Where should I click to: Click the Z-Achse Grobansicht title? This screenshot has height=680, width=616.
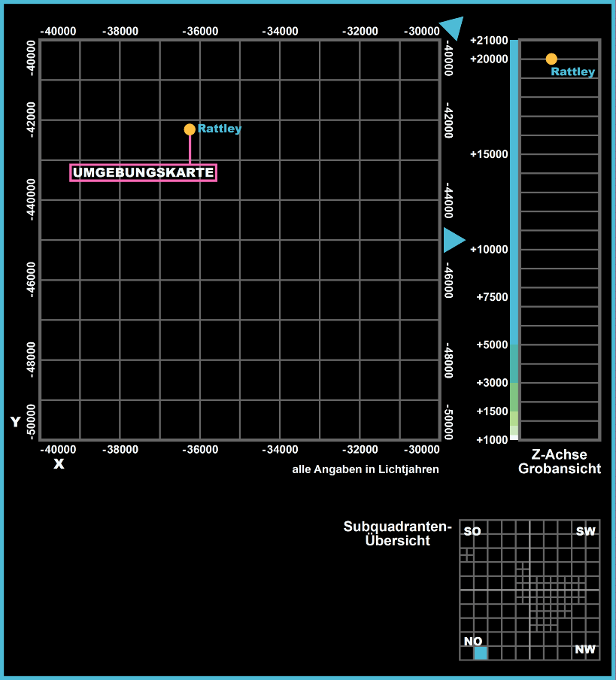[x=559, y=462]
